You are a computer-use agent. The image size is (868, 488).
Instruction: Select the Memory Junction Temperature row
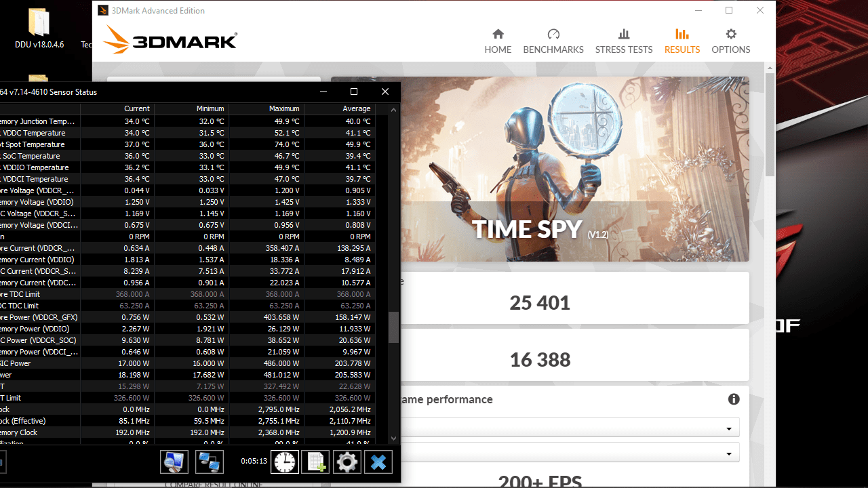187,121
